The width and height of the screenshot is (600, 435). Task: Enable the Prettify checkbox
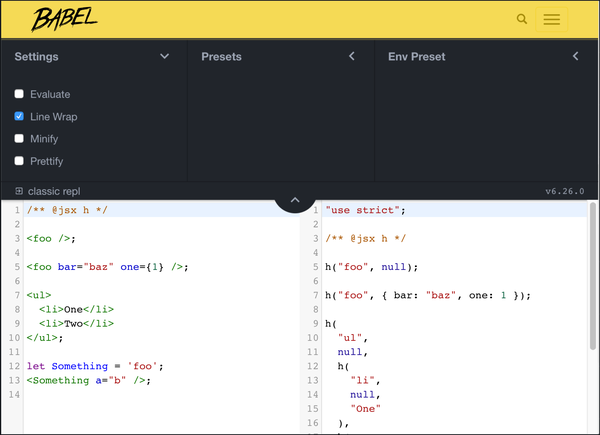point(19,161)
